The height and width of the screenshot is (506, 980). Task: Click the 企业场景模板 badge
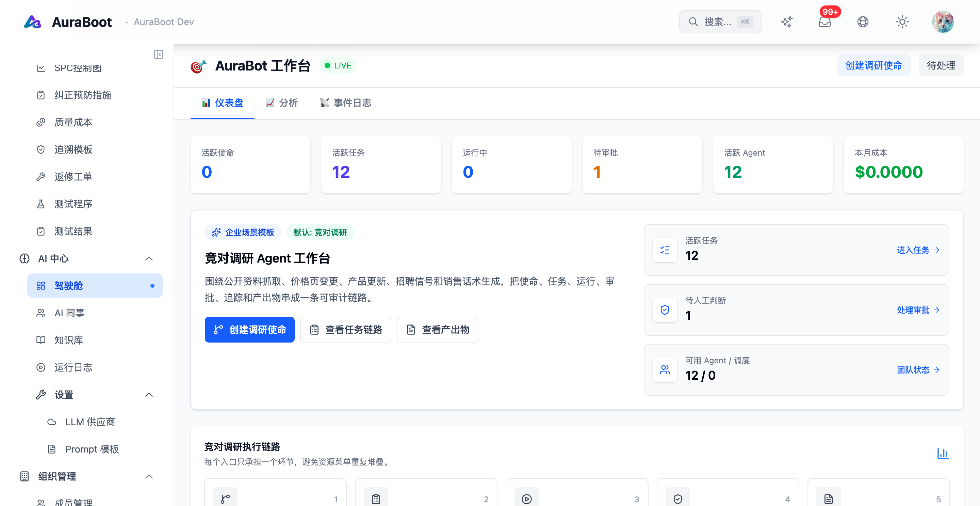(x=243, y=232)
